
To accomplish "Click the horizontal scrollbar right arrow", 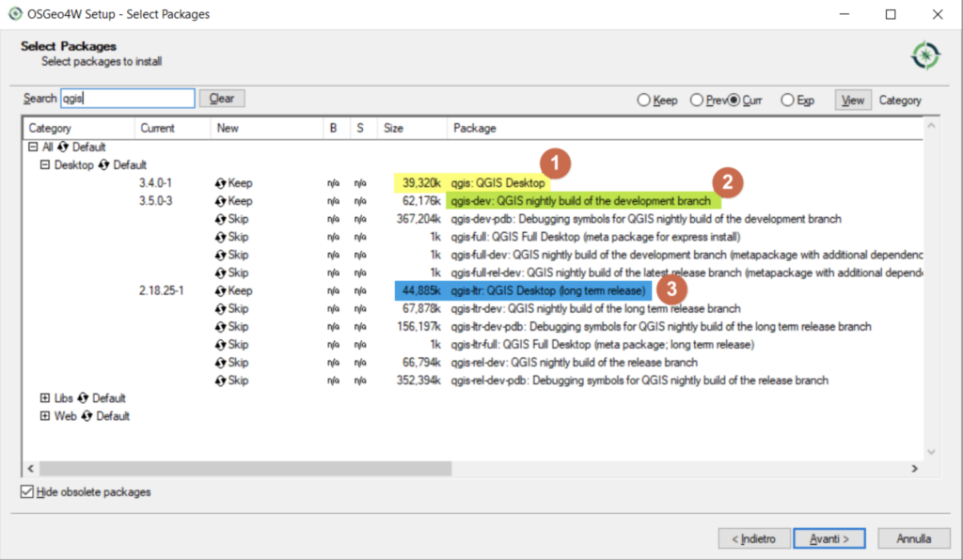I will click(x=914, y=469).
